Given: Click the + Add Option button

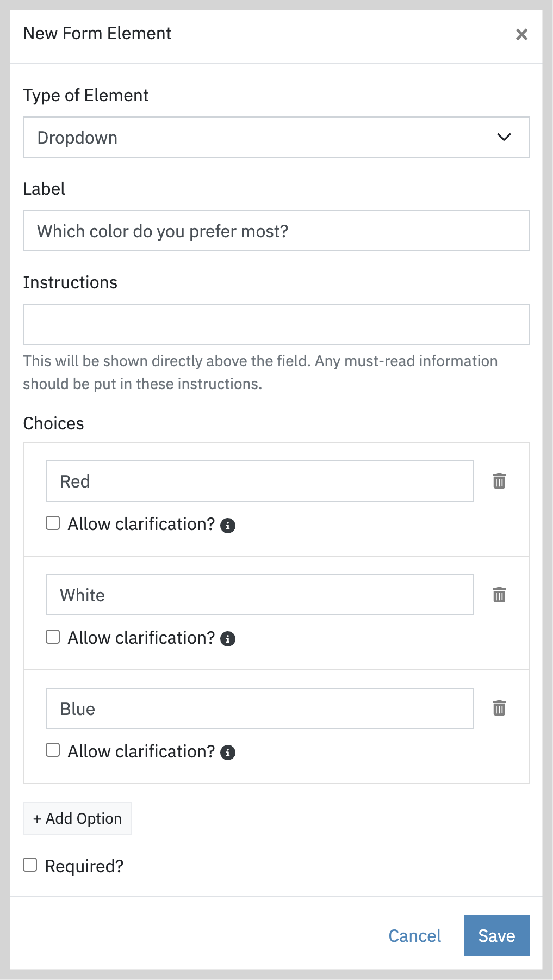Looking at the screenshot, I should 77,818.
